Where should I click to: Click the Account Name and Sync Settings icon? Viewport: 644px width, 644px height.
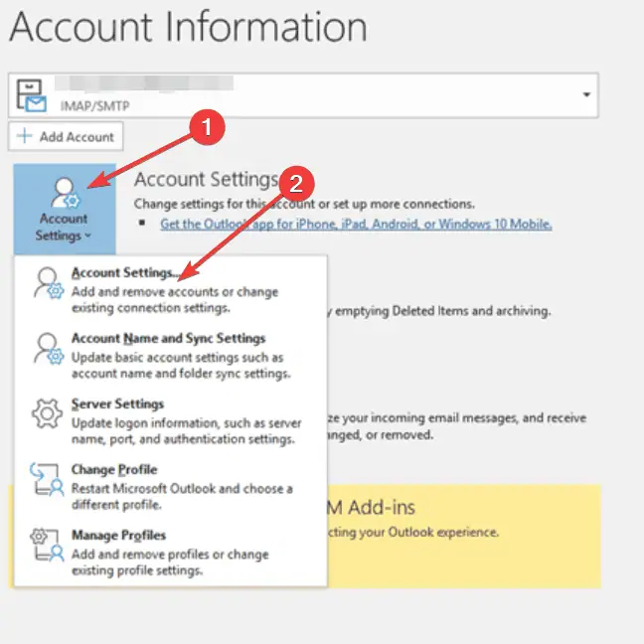pyautogui.click(x=49, y=349)
